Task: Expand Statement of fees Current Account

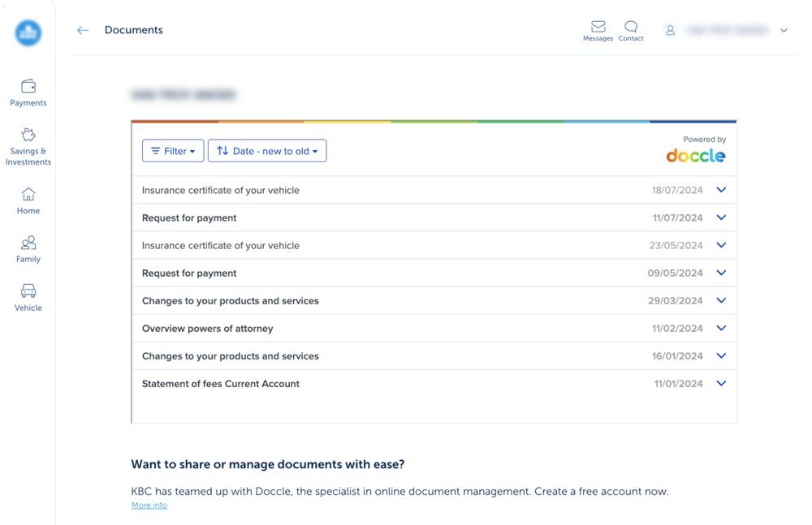Action: coord(721,383)
